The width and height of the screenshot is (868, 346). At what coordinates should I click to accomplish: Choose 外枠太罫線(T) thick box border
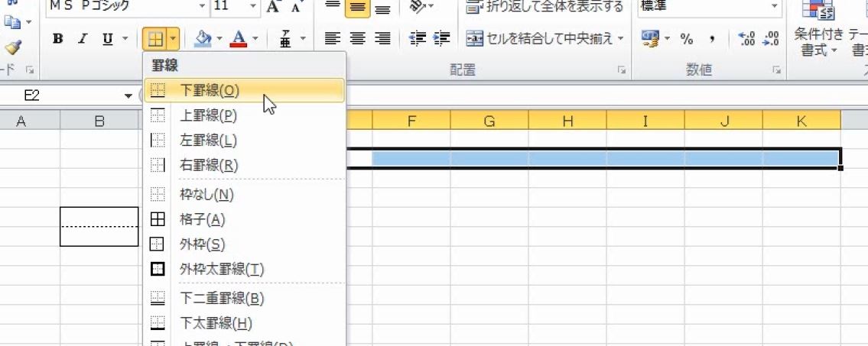(x=244, y=269)
